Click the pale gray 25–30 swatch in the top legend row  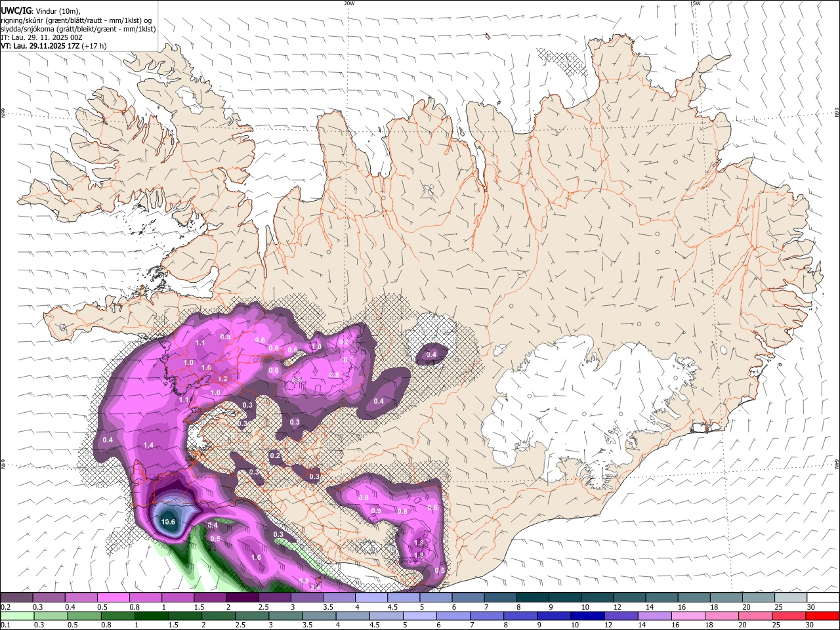[x=791, y=598]
